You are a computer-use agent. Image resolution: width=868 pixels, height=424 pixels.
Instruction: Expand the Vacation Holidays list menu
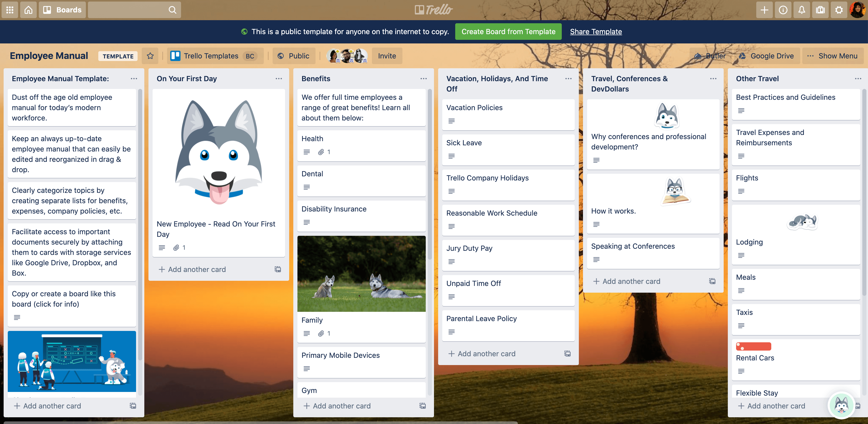[x=568, y=78]
